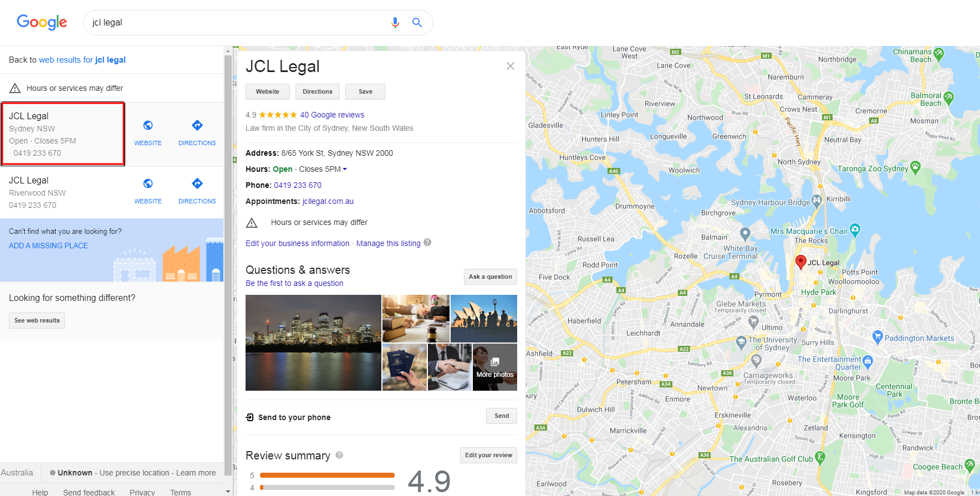The height and width of the screenshot is (496, 980).
Task: Close the JCL Legal details panel
Action: (x=511, y=66)
